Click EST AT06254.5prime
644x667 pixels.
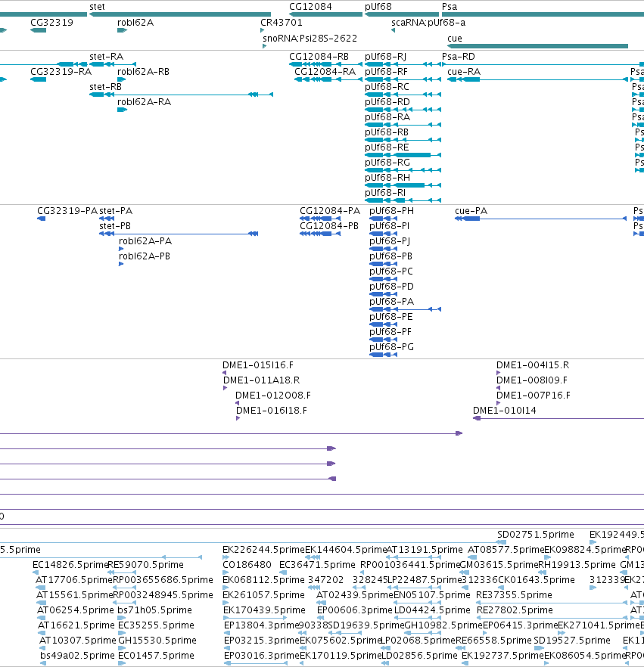[x=76, y=610]
